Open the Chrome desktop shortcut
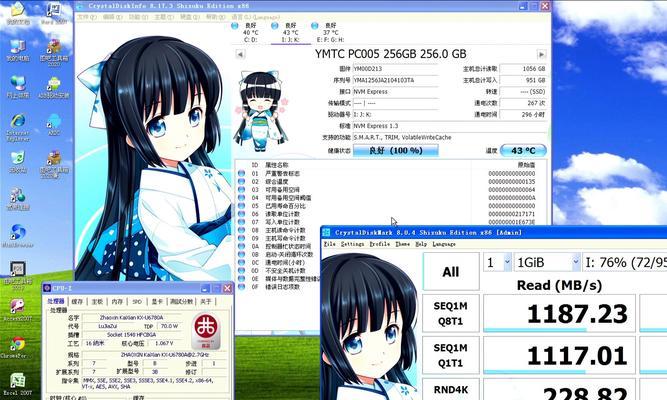 pos(18,347)
